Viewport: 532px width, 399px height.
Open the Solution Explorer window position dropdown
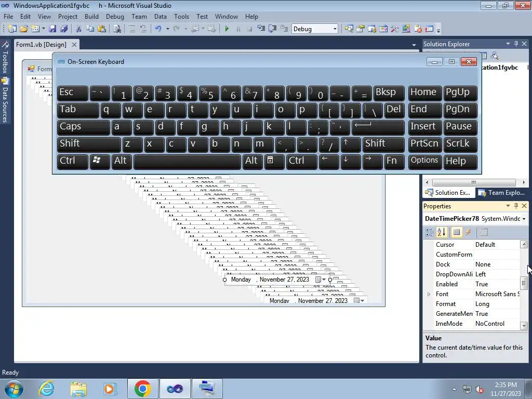coord(508,44)
